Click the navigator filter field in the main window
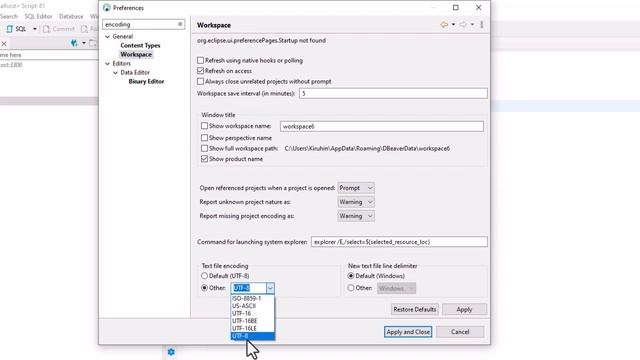Screen dimensions: 640x360 (49, 55)
